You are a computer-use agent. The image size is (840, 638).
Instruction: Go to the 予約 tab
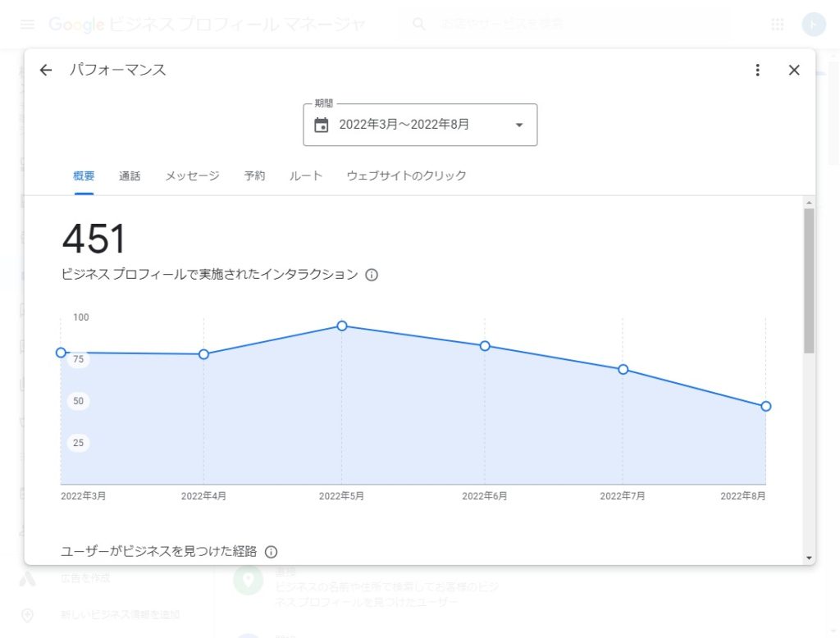[254, 176]
